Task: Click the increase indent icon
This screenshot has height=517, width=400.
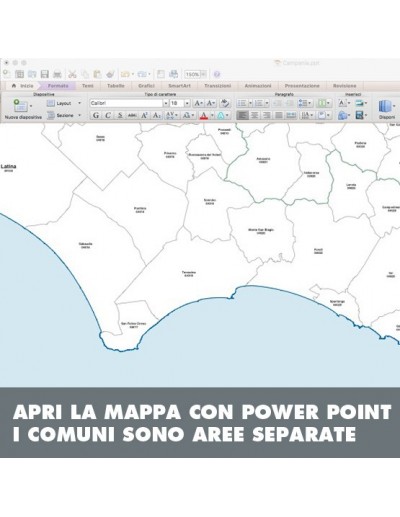Action: click(x=289, y=103)
